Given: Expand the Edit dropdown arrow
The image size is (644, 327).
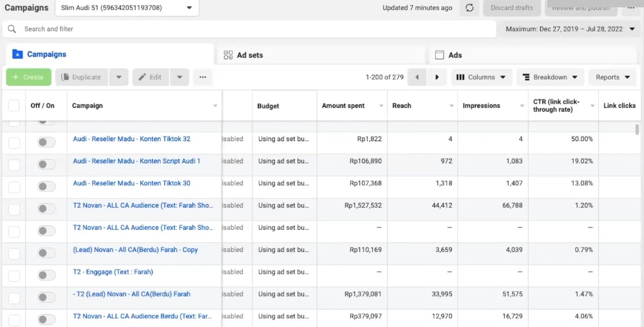Looking at the screenshot, I should point(179,77).
